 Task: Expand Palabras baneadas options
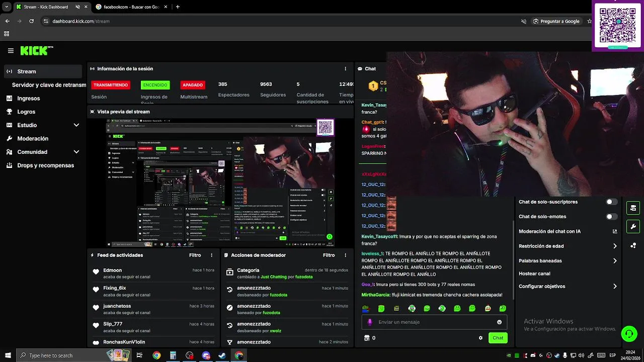tap(615, 261)
